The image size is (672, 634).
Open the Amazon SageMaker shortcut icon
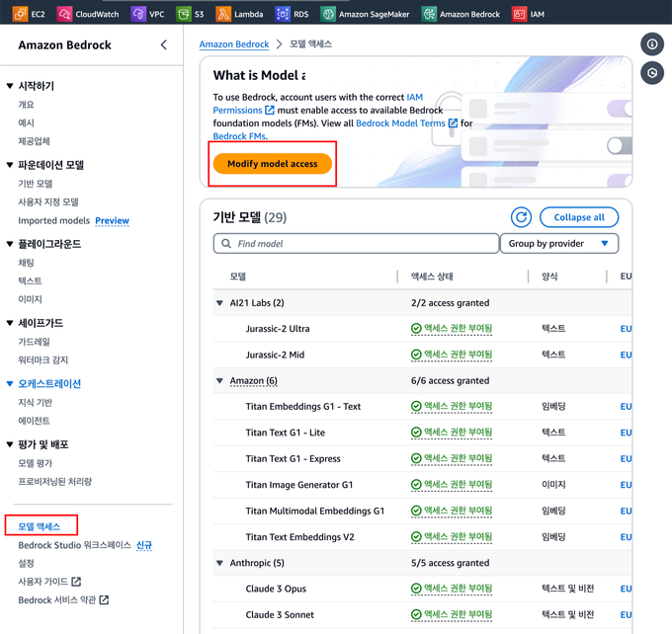(x=328, y=14)
